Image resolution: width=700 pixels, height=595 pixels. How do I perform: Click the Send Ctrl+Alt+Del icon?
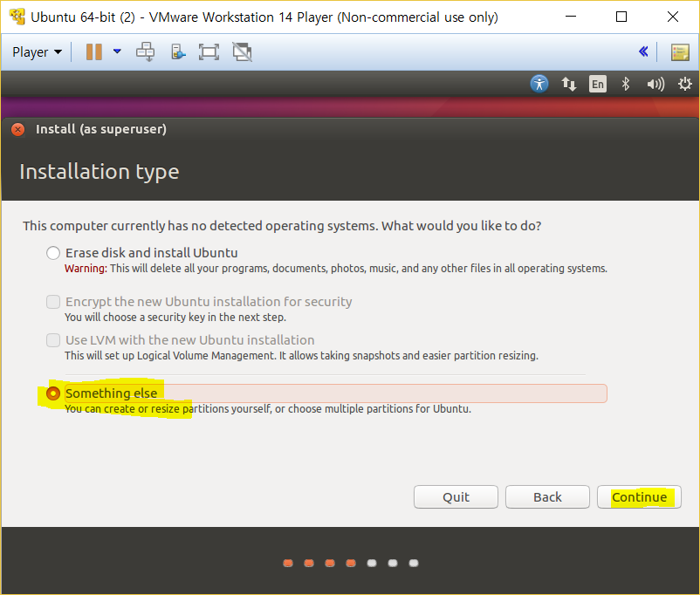145,51
